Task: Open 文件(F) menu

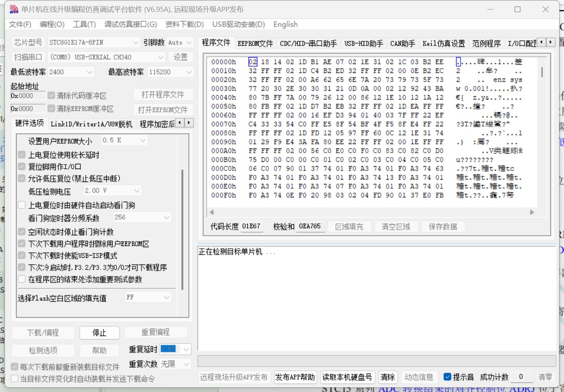Action: coord(20,24)
